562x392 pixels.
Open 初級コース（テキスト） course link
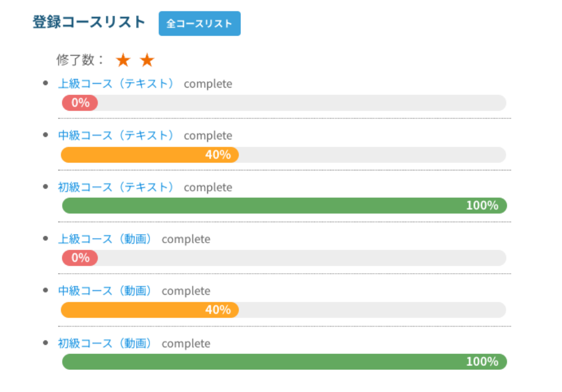click(116, 187)
